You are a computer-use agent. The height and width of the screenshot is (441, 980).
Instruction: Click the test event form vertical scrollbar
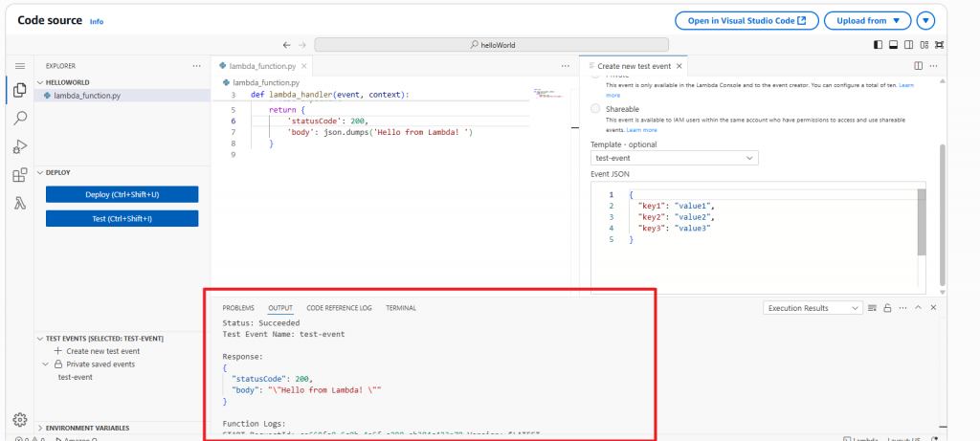click(x=943, y=213)
